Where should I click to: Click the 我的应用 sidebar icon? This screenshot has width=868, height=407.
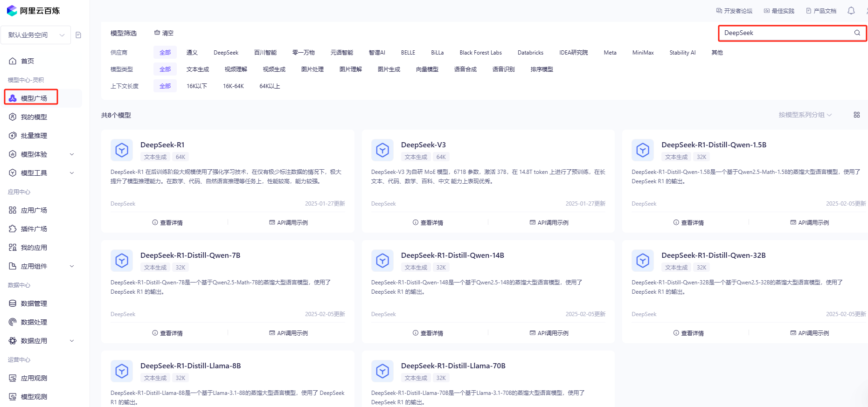click(13, 248)
